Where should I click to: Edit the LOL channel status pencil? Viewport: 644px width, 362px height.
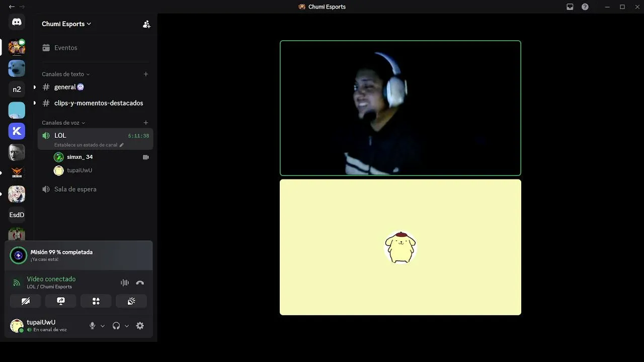coord(122,145)
